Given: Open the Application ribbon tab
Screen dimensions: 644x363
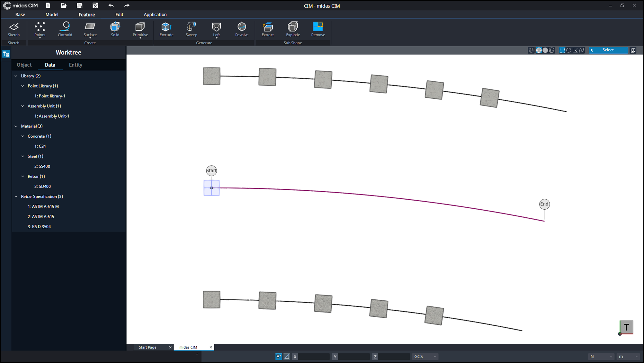Looking at the screenshot, I should pyautogui.click(x=155, y=14).
